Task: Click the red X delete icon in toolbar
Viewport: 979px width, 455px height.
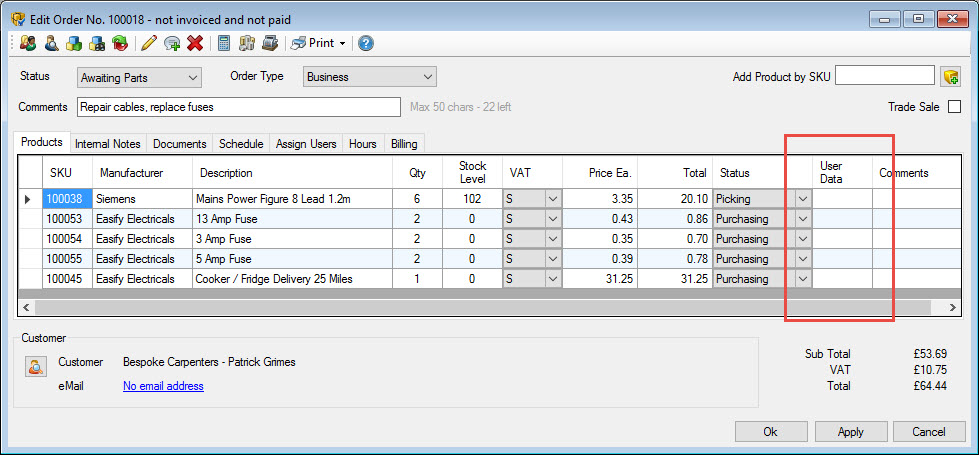Action: (195, 43)
